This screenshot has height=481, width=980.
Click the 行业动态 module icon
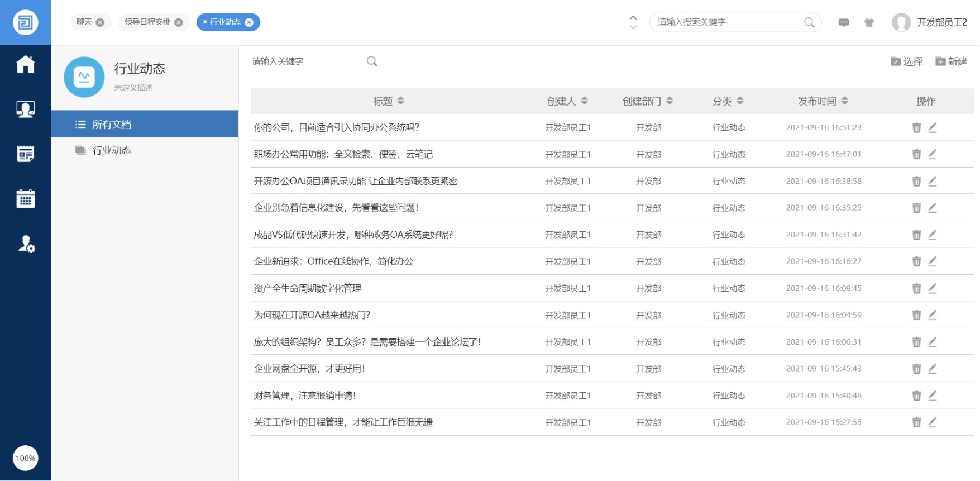[84, 77]
